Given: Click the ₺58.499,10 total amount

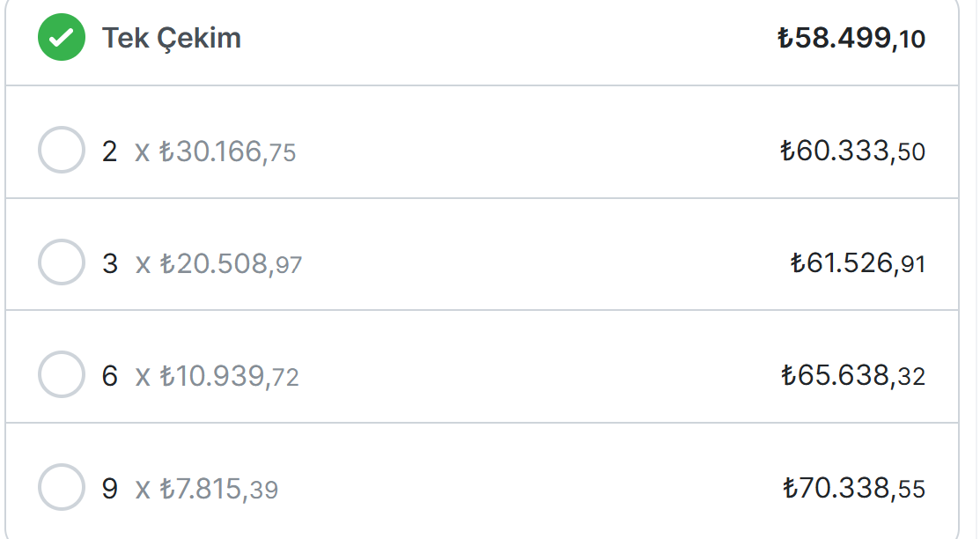Looking at the screenshot, I should [851, 38].
